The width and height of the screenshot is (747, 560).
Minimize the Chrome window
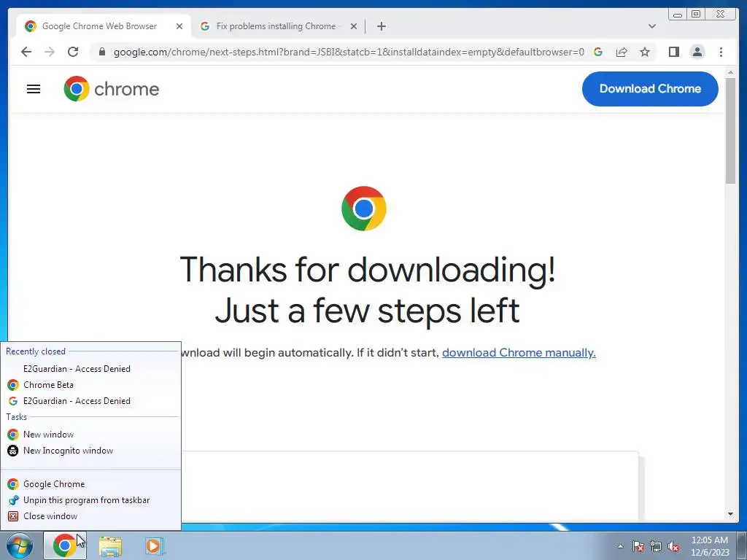(678, 15)
